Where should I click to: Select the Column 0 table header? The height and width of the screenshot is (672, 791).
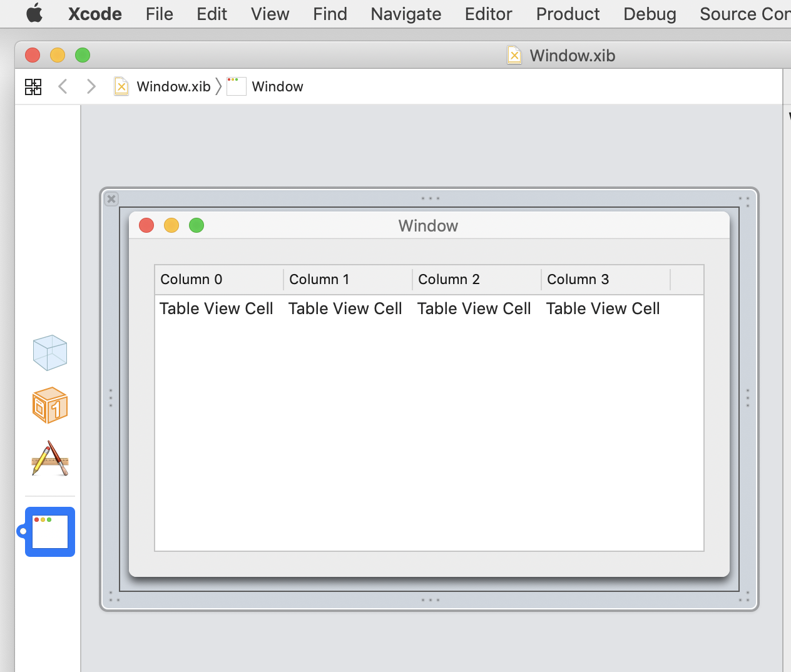pyautogui.click(x=191, y=279)
